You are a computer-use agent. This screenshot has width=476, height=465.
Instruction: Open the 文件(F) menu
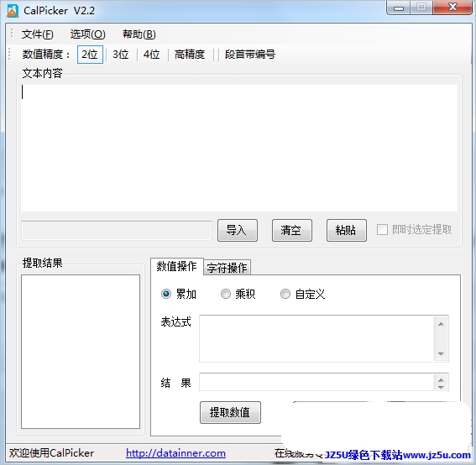pyautogui.click(x=37, y=34)
